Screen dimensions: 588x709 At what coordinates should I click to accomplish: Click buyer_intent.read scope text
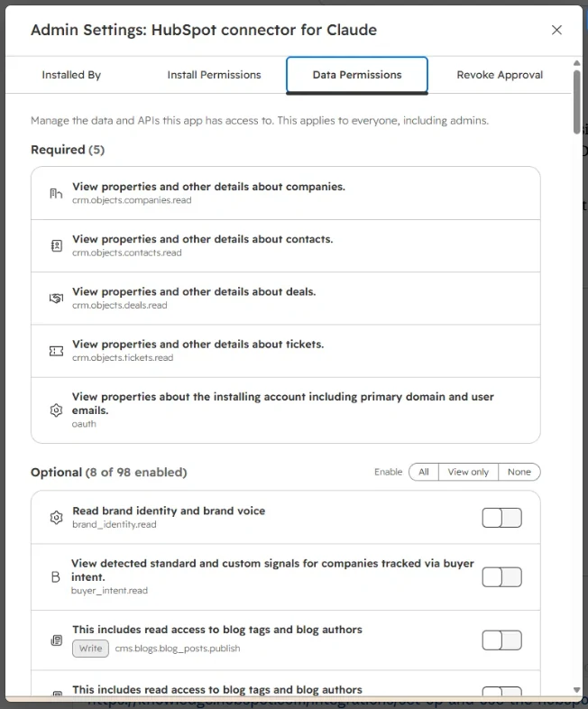109,591
